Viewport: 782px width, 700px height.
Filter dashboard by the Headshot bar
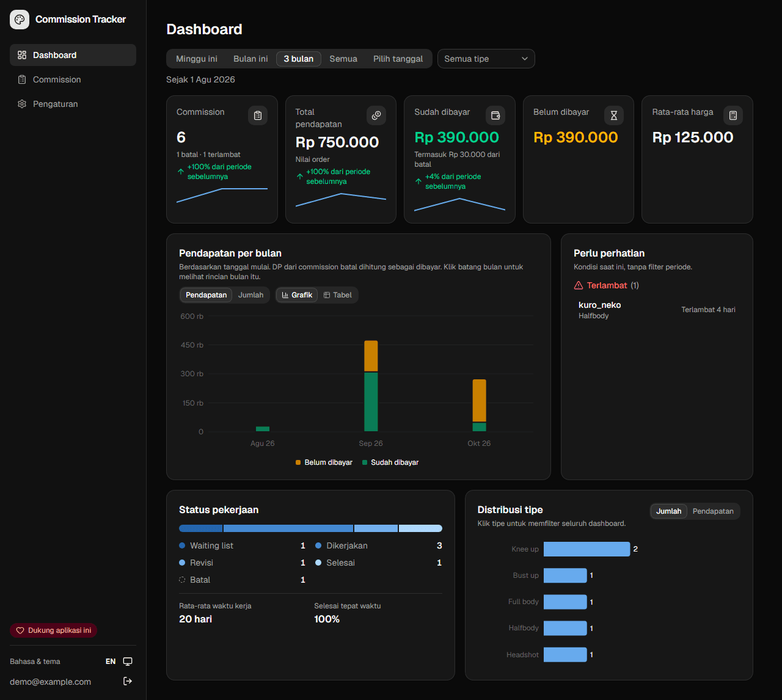click(x=565, y=655)
